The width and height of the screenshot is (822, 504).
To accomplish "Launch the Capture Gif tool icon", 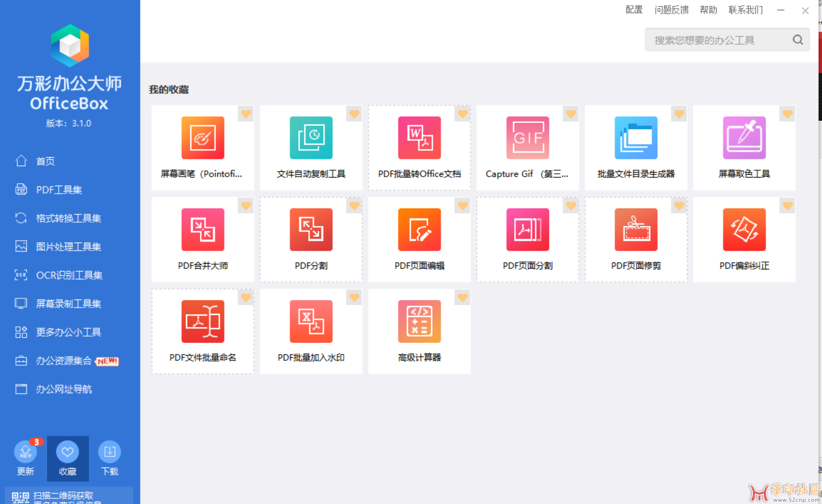I will pos(528,138).
